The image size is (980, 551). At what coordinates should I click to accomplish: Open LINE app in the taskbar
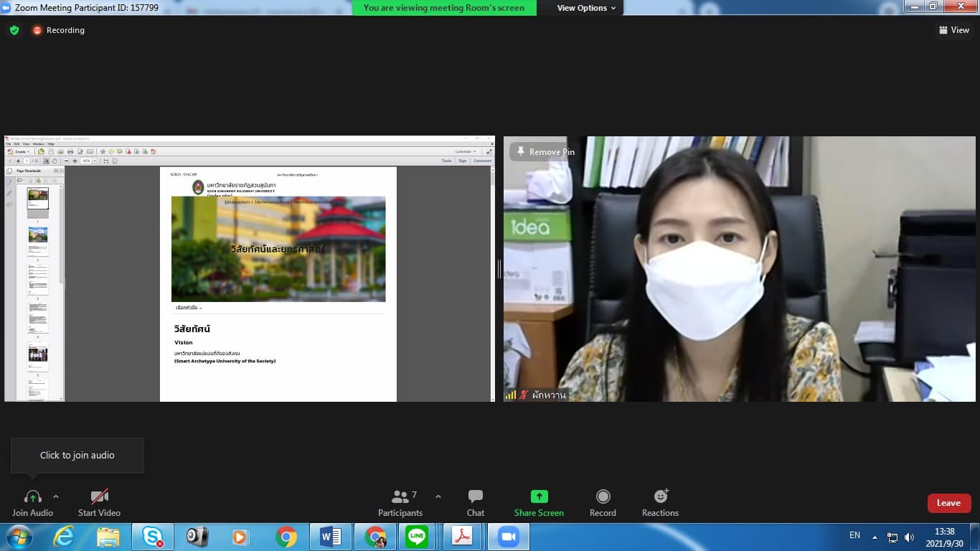416,537
